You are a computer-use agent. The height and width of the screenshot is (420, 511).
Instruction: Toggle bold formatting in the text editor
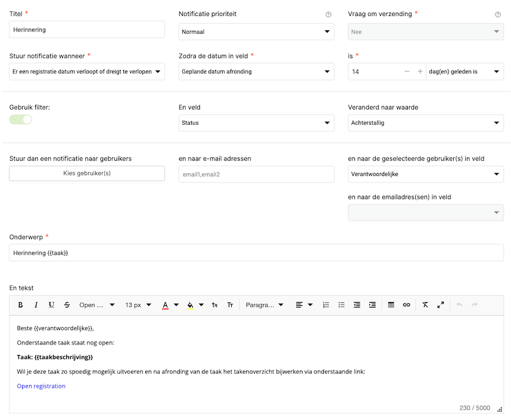(x=20, y=305)
